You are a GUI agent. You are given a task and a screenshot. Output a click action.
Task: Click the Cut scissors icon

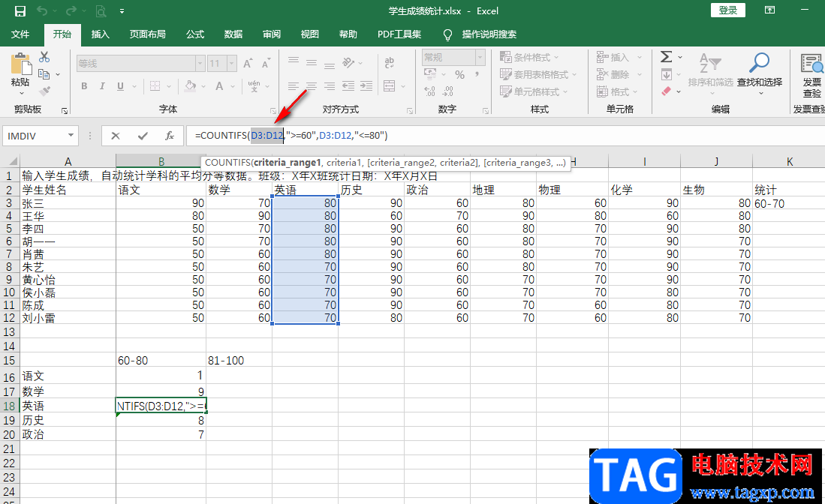(44, 57)
